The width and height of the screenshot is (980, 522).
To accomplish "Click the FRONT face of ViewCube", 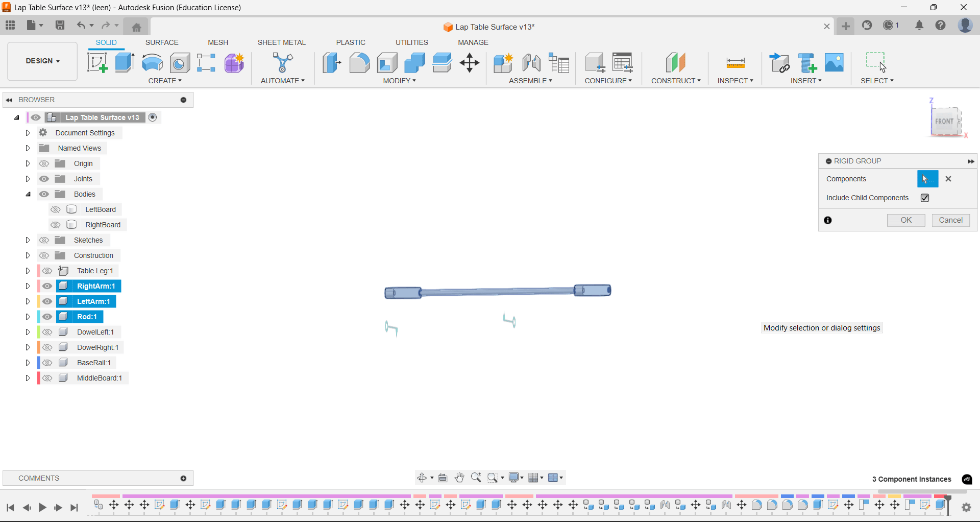I will pos(944,122).
